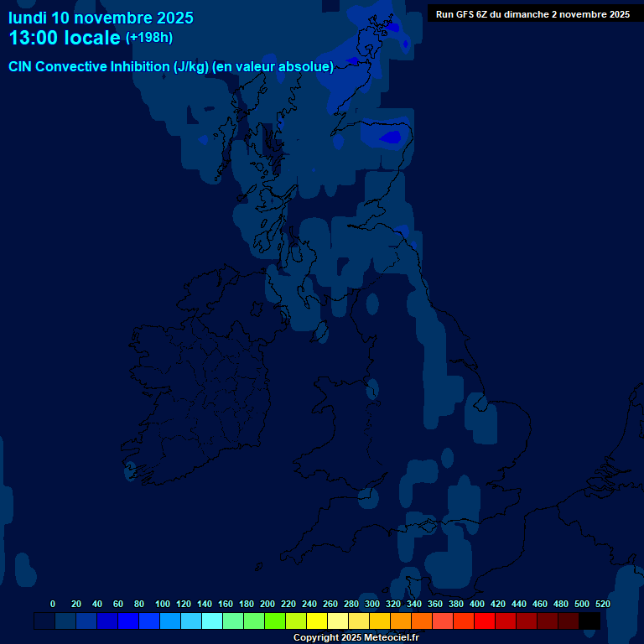The width and height of the screenshot is (644, 644).
Task: Click the bright blue patch off Scotland's east coast
Action: (390, 136)
